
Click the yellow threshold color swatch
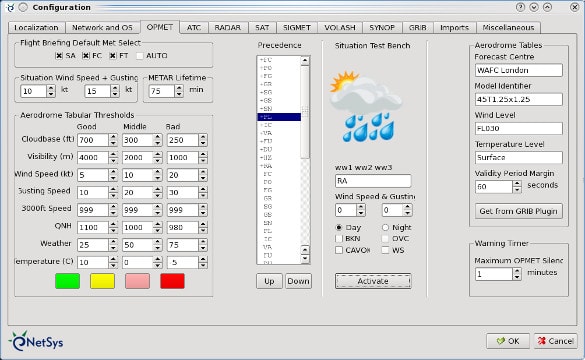(102, 281)
